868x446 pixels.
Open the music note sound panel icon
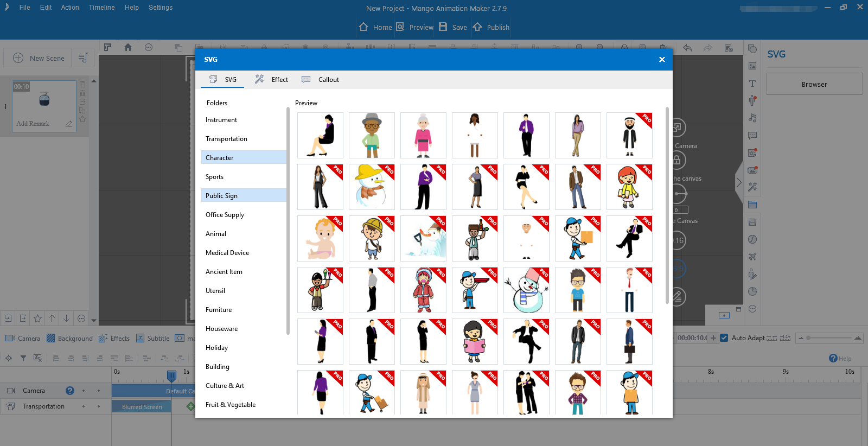[x=752, y=118]
